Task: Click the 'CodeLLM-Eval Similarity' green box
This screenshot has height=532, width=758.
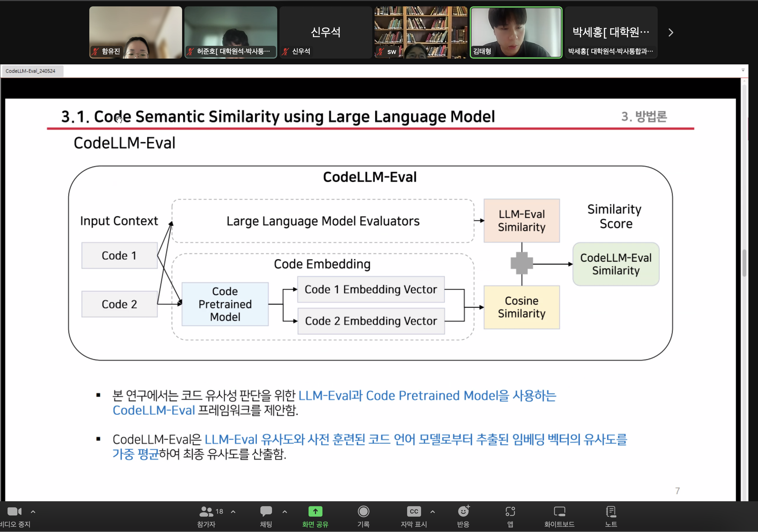Action: pyautogui.click(x=616, y=264)
